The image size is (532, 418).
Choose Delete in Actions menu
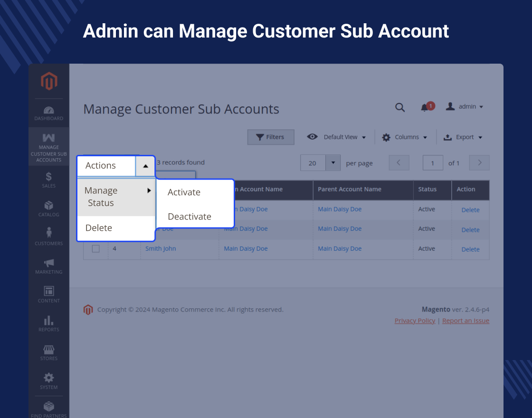pos(116,228)
